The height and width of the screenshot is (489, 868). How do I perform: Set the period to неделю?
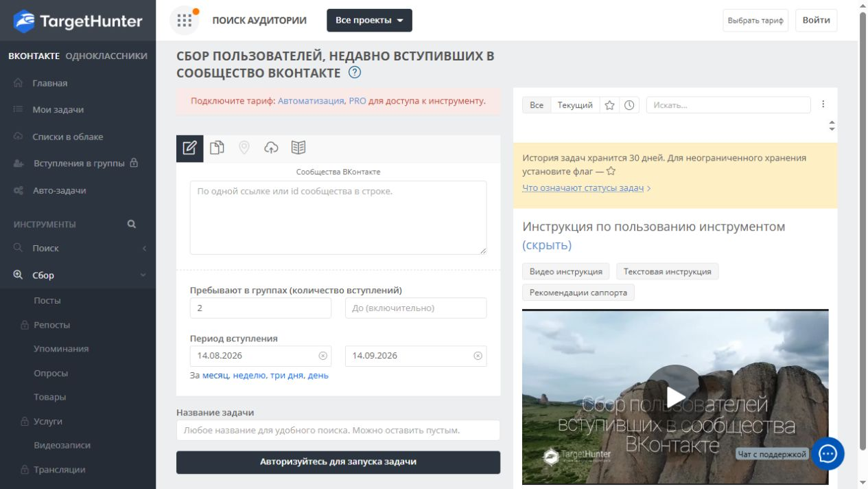[x=249, y=376]
